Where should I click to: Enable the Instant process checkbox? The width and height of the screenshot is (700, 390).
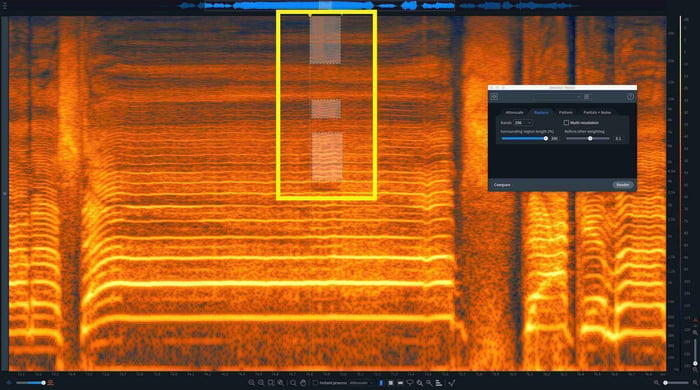pyautogui.click(x=315, y=383)
